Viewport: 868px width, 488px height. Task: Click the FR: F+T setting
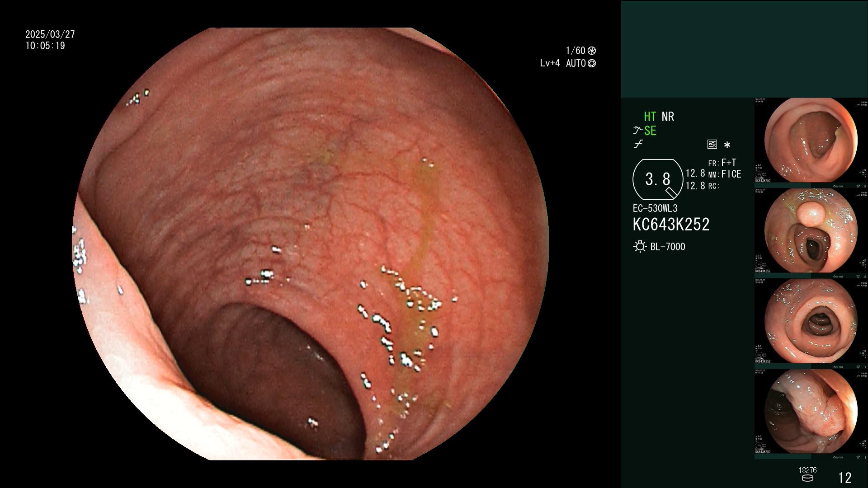coord(722,163)
